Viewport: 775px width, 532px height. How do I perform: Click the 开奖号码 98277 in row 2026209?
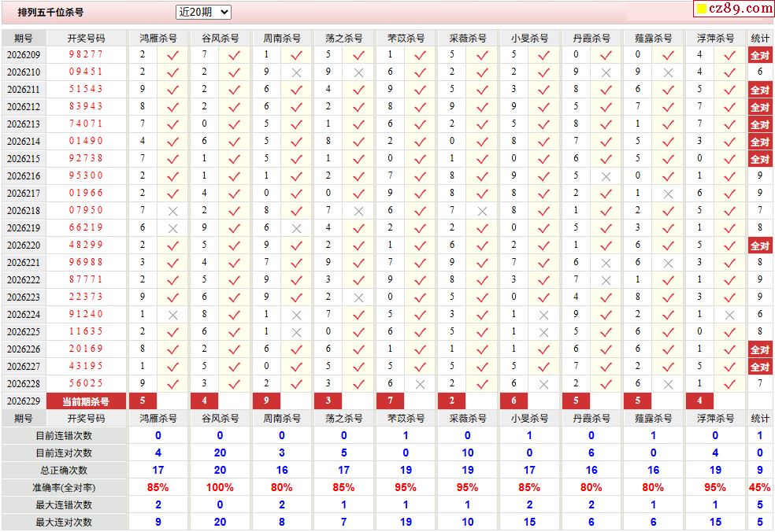[86, 54]
